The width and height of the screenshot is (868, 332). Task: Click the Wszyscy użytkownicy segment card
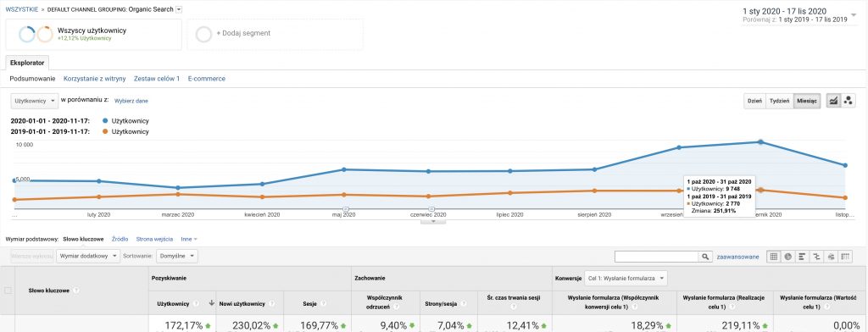93,35
